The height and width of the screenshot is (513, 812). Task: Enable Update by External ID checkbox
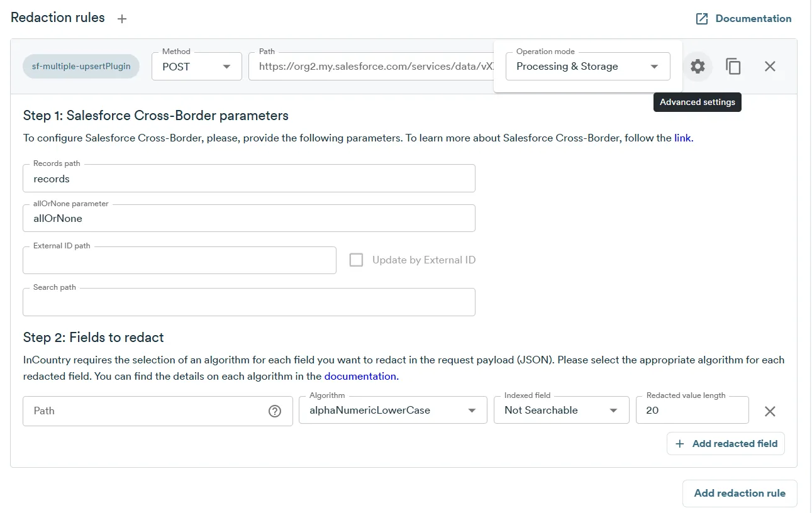coord(356,260)
